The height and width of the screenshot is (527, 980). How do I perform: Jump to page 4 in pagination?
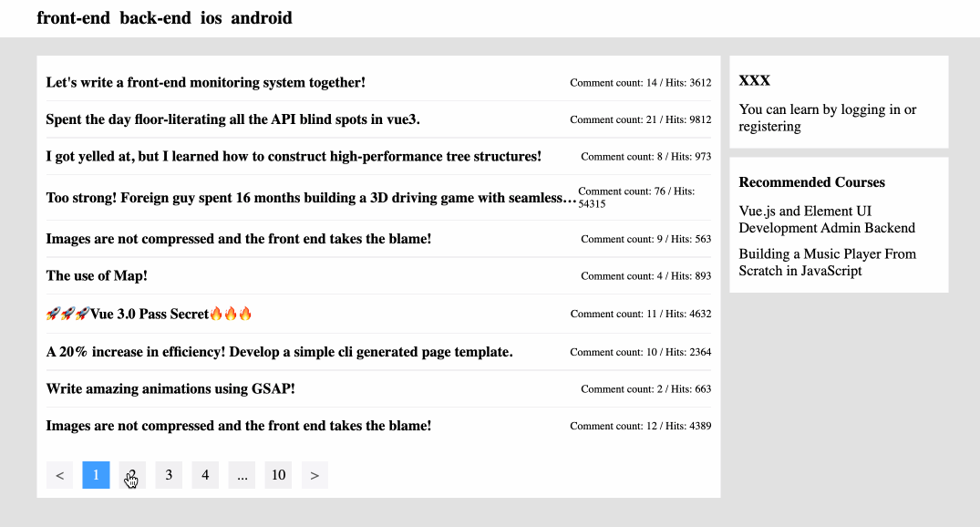pos(205,475)
